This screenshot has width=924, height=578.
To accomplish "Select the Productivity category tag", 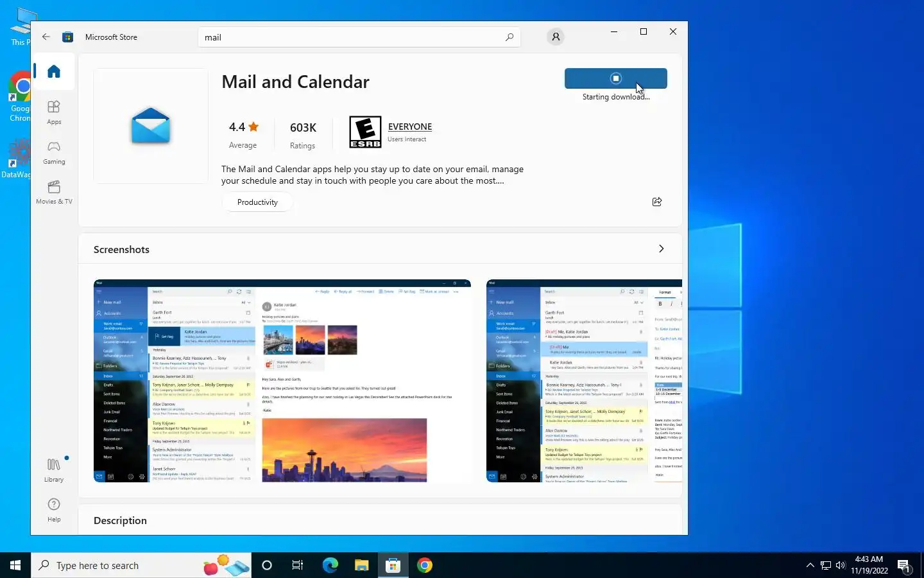I will coord(257,202).
